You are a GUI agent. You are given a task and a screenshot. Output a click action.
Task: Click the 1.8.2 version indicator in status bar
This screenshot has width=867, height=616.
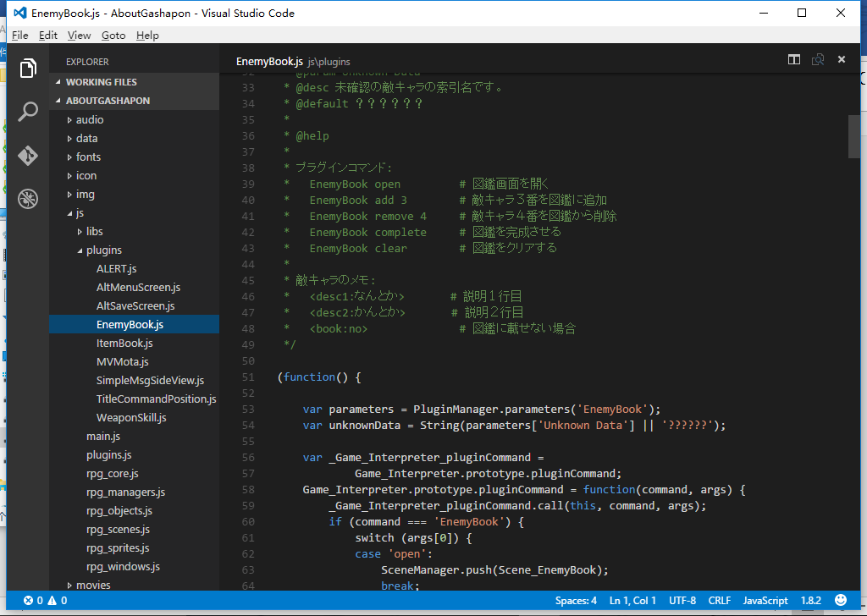810,601
